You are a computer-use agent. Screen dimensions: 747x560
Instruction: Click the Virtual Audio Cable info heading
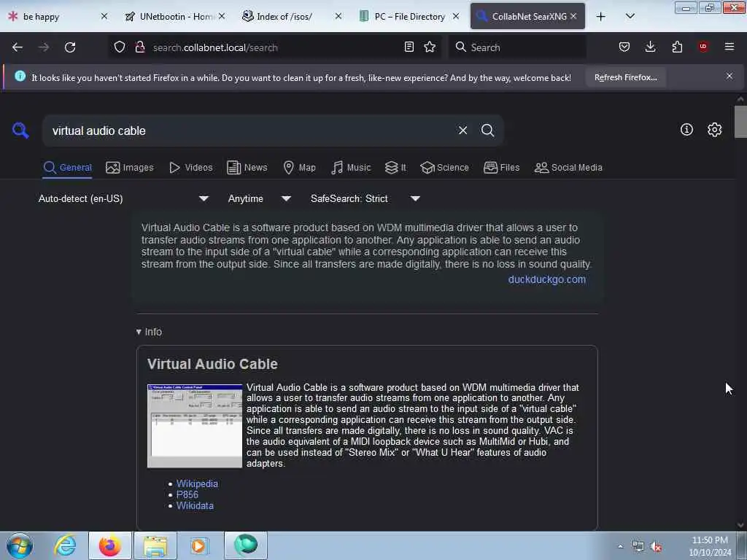coord(212,364)
